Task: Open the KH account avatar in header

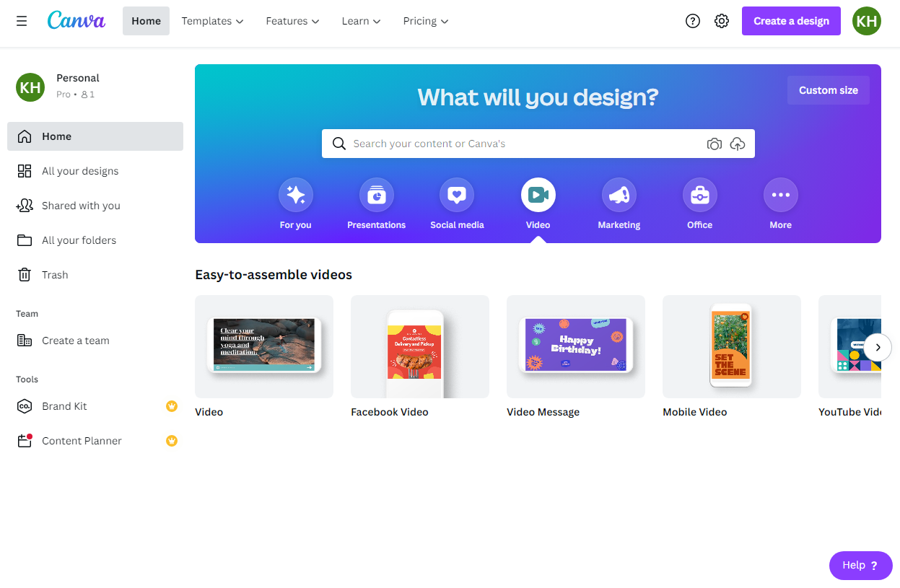Action: point(867,21)
